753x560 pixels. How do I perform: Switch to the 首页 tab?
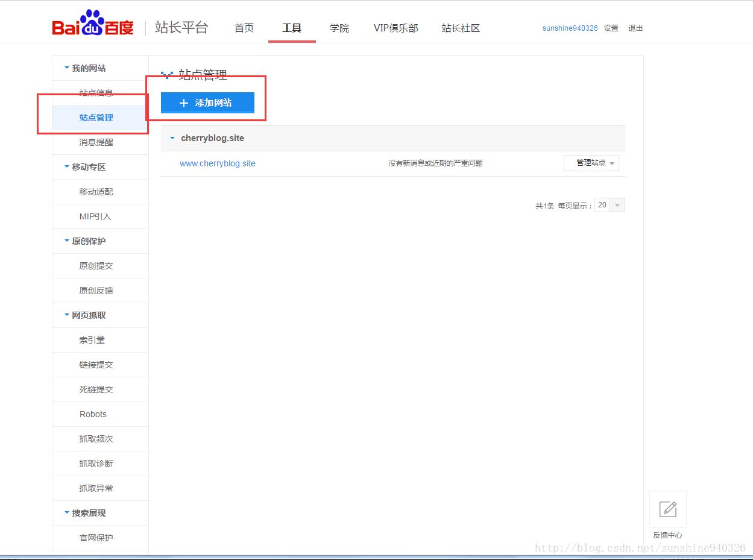(244, 28)
